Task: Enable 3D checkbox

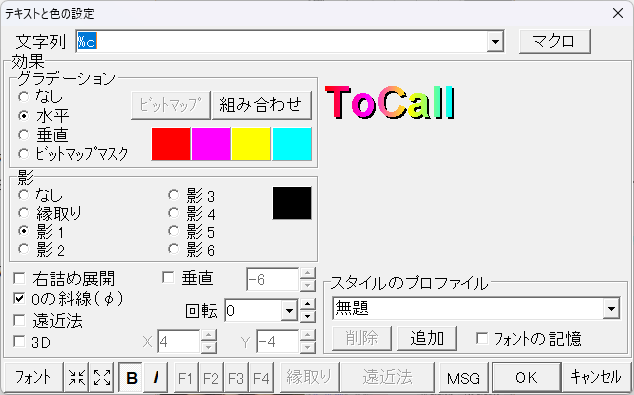Action: (x=19, y=341)
